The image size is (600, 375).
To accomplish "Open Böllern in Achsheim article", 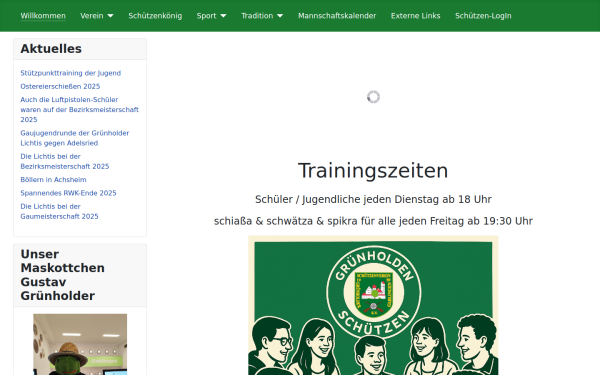I will (53, 180).
